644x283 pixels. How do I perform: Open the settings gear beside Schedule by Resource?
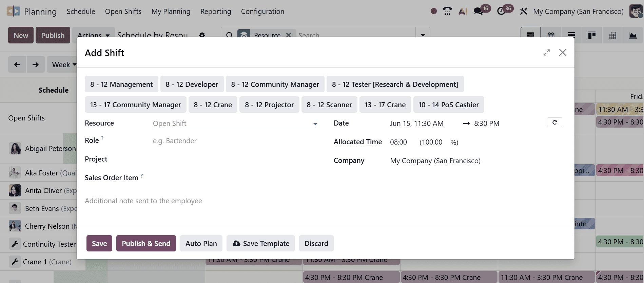pyautogui.click(x=202, y=35)
